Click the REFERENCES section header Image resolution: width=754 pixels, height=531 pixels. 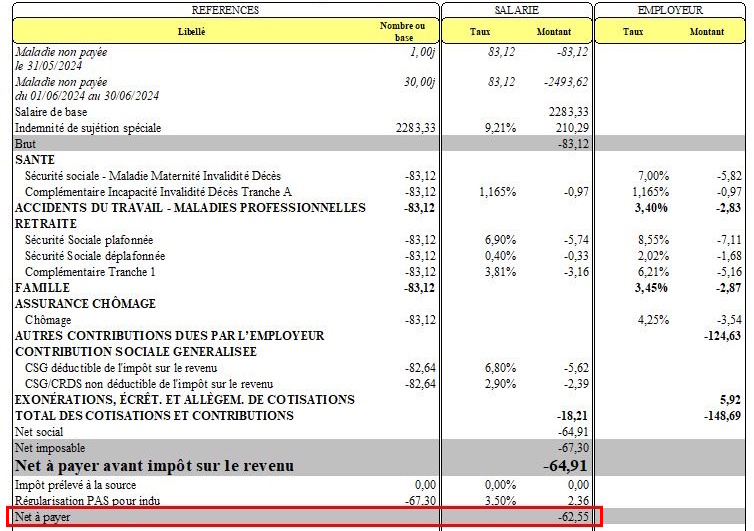click(x=225, y=10)
